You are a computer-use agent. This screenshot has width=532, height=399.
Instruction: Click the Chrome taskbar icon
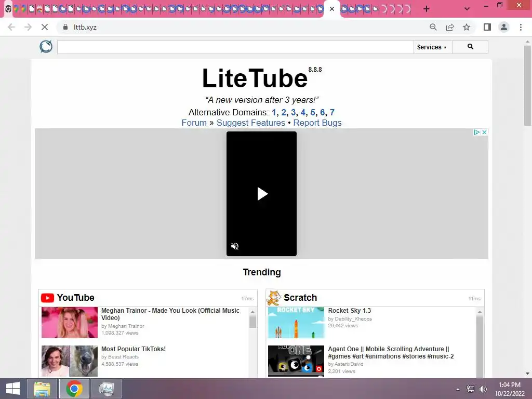point(74,389)
